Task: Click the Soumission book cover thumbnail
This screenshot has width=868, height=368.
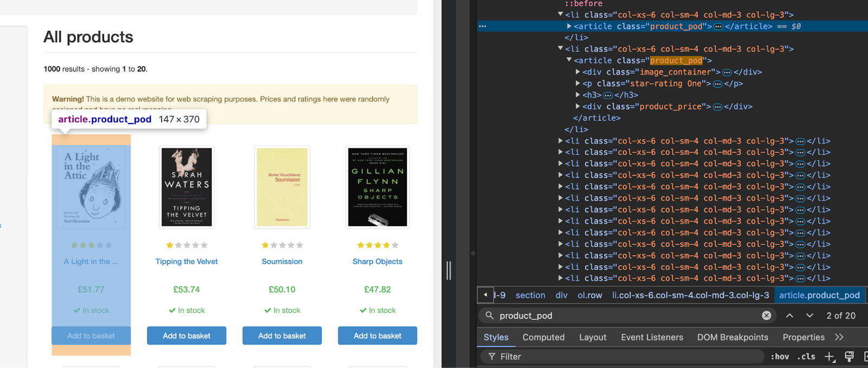Action: point(282,187)
